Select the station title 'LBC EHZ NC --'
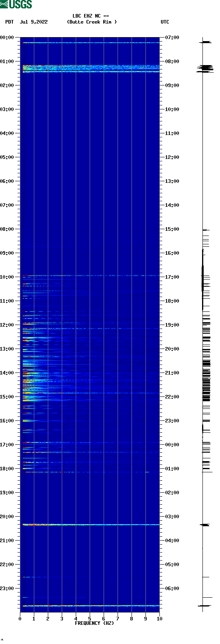The image size is (220, 644). (91, 16)
